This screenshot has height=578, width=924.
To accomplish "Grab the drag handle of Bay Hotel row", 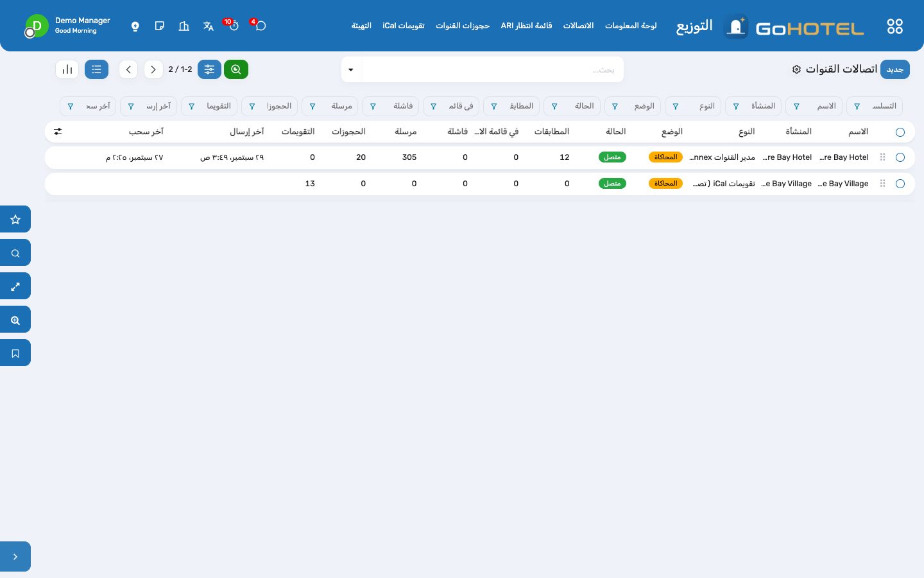I will pyautogui.click(x=883, y=157).
